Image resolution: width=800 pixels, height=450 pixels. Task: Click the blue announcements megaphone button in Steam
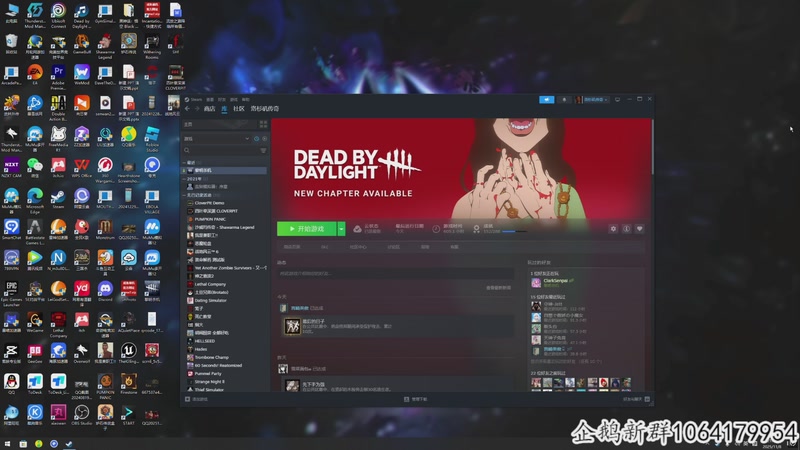546,99
